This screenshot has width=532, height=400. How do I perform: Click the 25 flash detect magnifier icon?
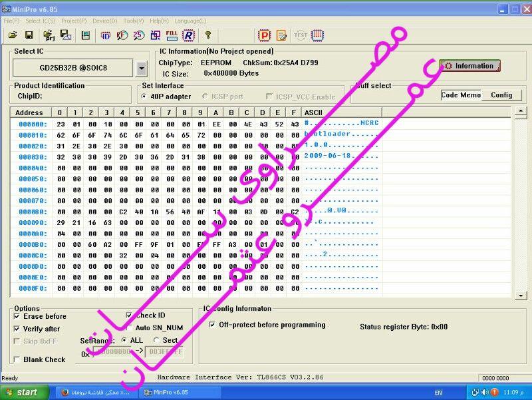tap(139, 35)
